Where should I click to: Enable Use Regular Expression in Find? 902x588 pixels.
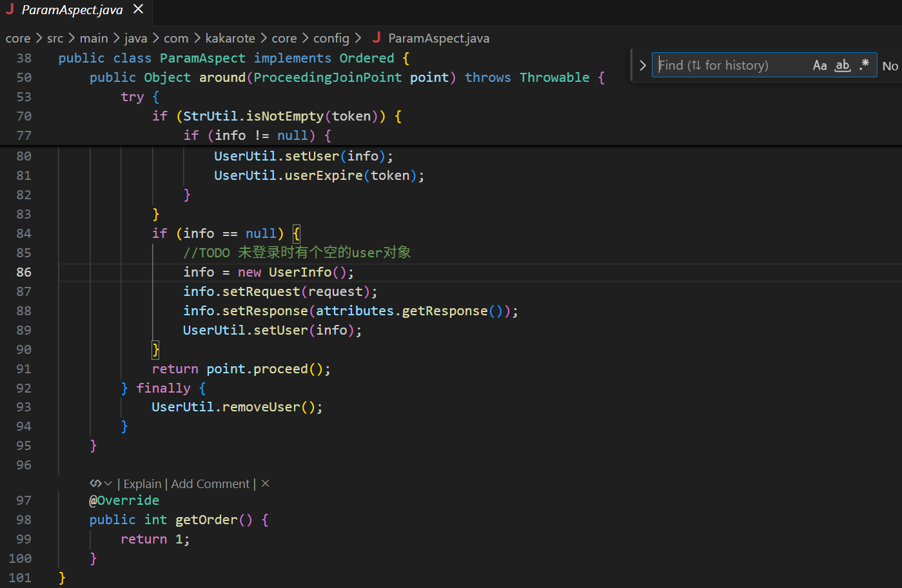(864, 65)
